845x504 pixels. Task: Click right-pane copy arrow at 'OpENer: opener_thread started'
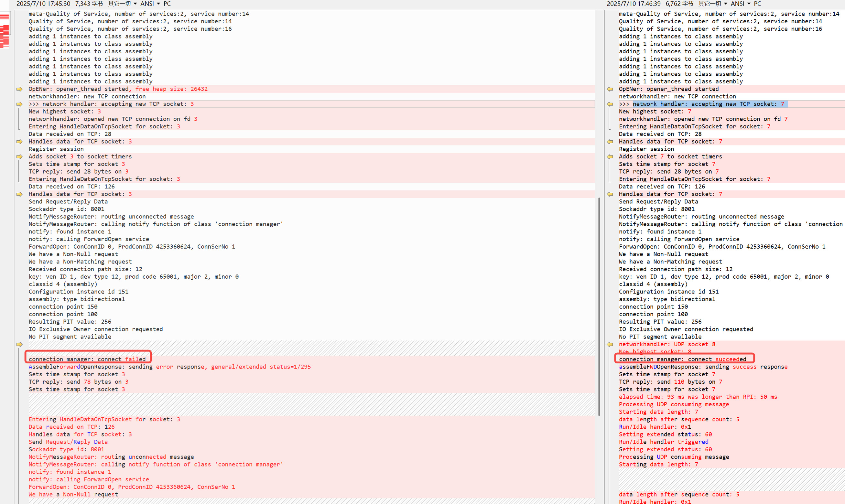point(610,89)
